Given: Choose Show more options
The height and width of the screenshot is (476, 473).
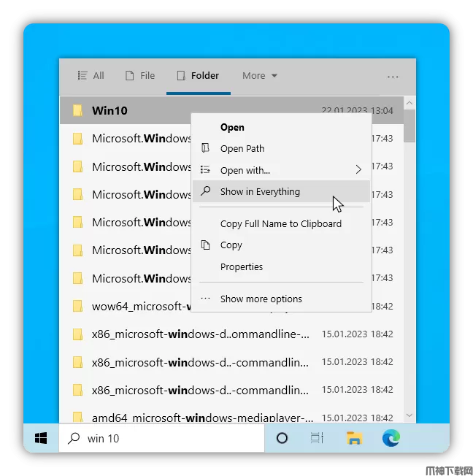Looking at the screenshot, I should (x=261, y=299).
